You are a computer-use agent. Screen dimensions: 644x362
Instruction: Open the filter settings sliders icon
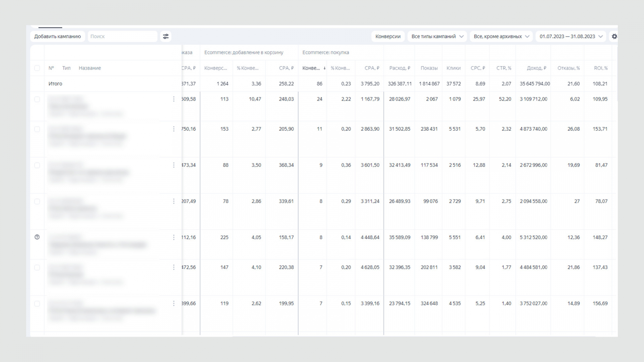click(x=166, y=37)
